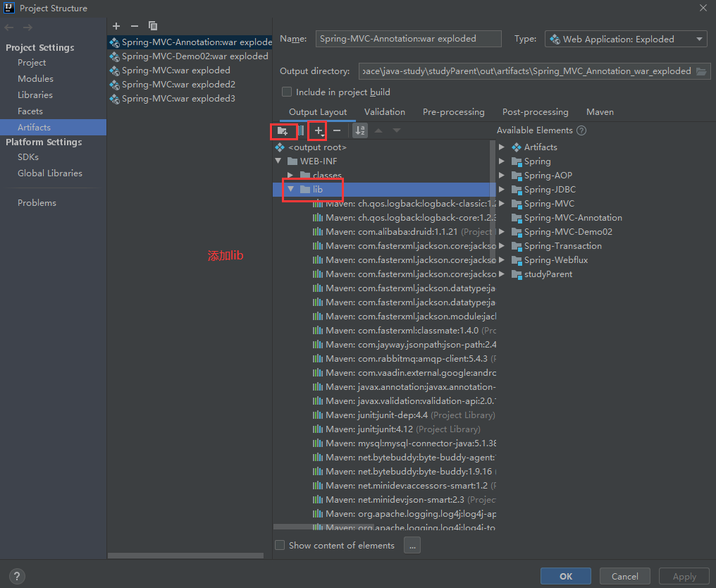Click the WEB-INF folder icon

pos(292,161)
